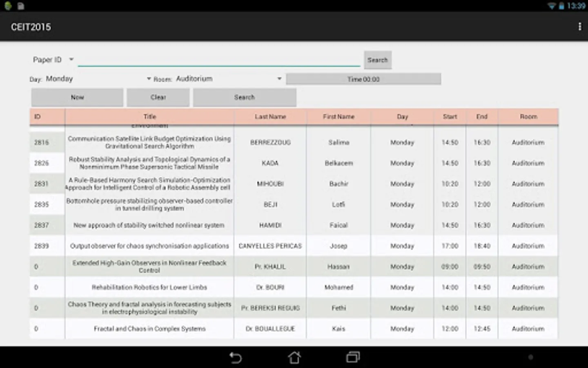
Task: Click the Search button beside the text field
Action: tap(378, 60)
